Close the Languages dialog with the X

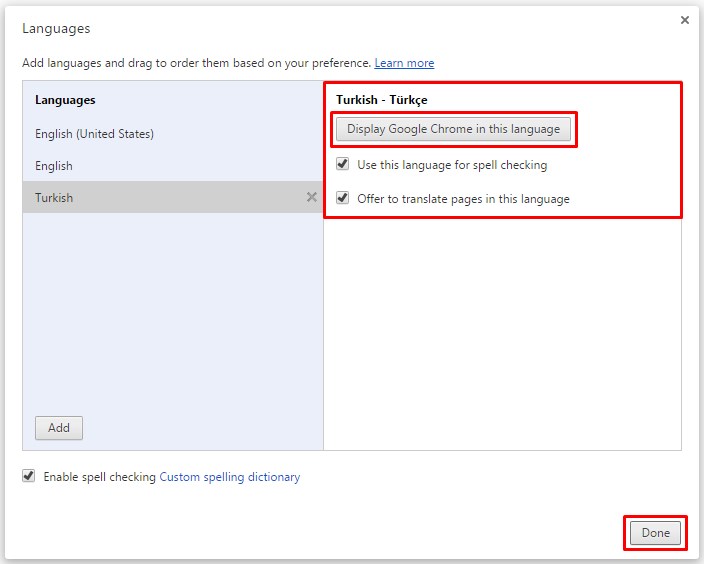coord(684,19)
